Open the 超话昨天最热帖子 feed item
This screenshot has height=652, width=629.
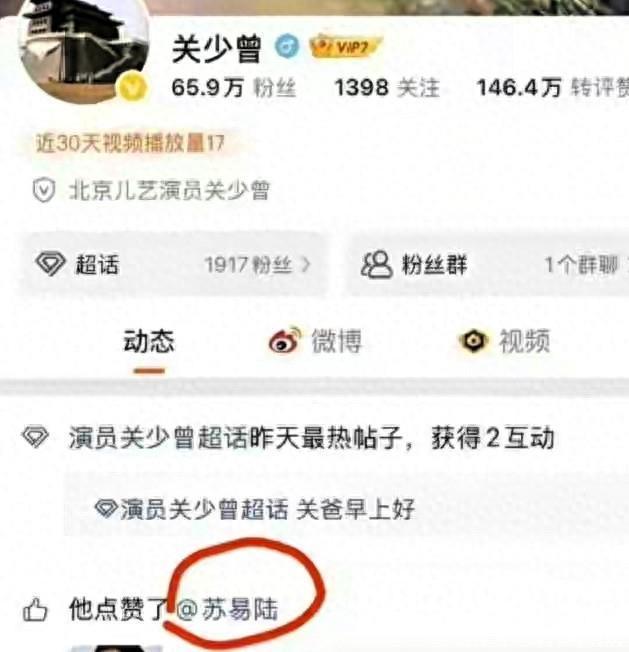point(311,438)
